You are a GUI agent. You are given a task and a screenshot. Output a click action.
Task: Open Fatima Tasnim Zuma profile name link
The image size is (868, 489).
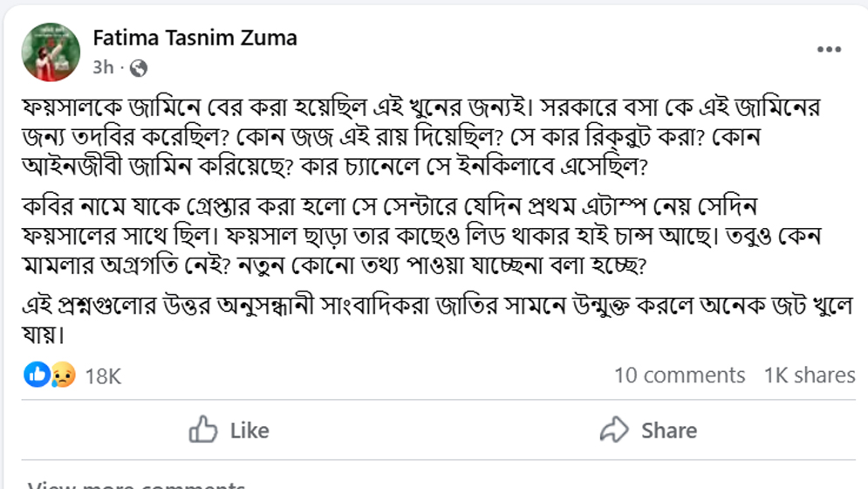195,38
